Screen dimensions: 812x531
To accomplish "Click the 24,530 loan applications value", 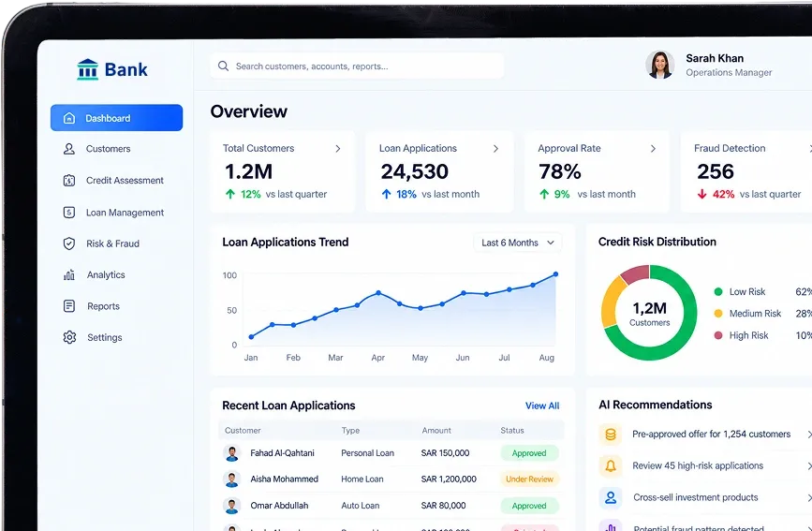I will point(414,171).
